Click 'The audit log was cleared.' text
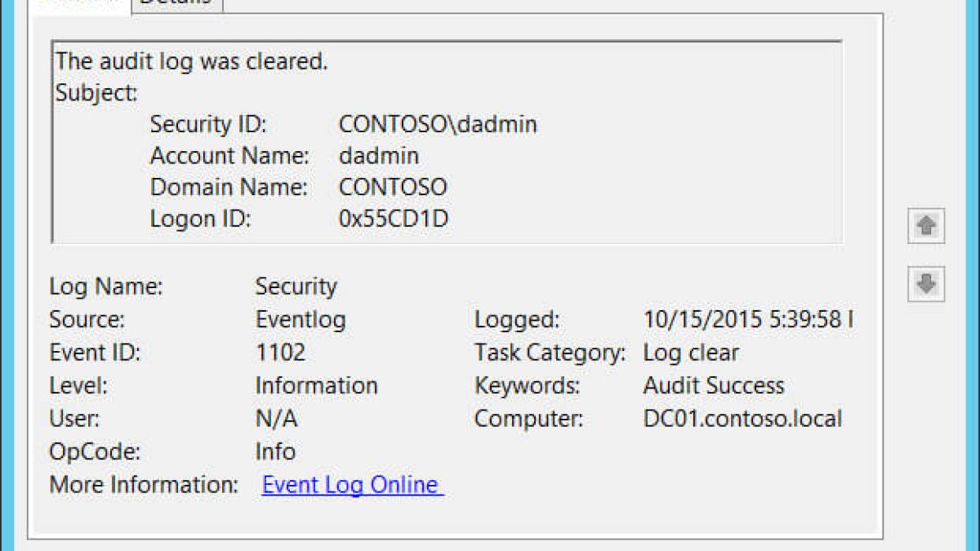980x551 pixels. pos(192,61)
